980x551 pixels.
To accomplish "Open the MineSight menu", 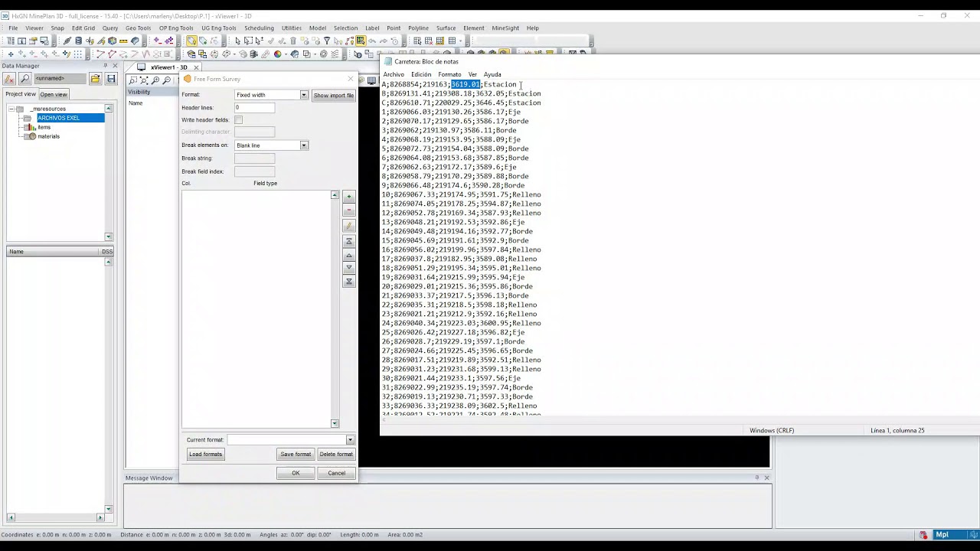I will pyautogui.click(x=505, y=28).
